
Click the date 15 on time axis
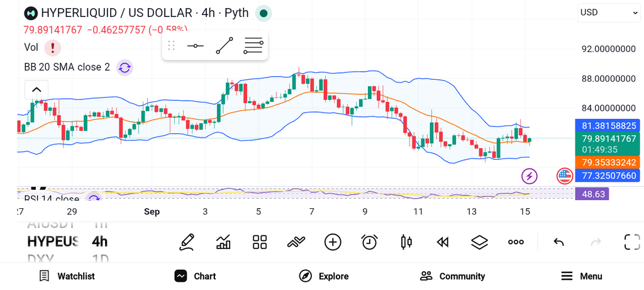coord(525,212)
